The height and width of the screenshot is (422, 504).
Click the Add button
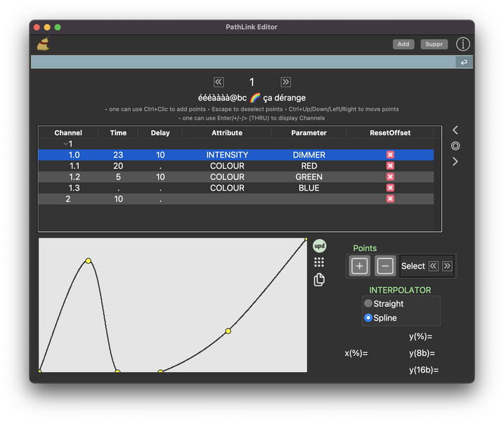[x=403, y=44]
